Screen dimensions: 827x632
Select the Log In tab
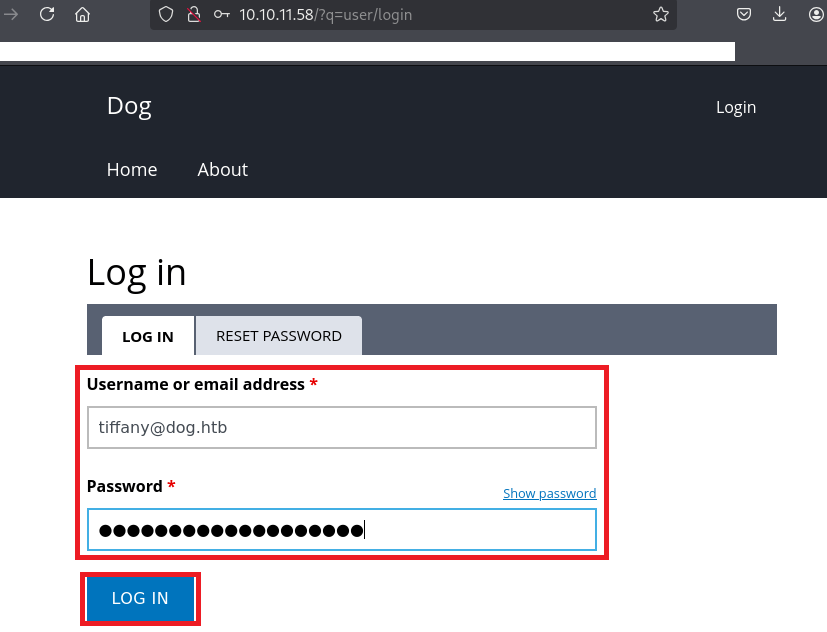click(x=148, y=336)
